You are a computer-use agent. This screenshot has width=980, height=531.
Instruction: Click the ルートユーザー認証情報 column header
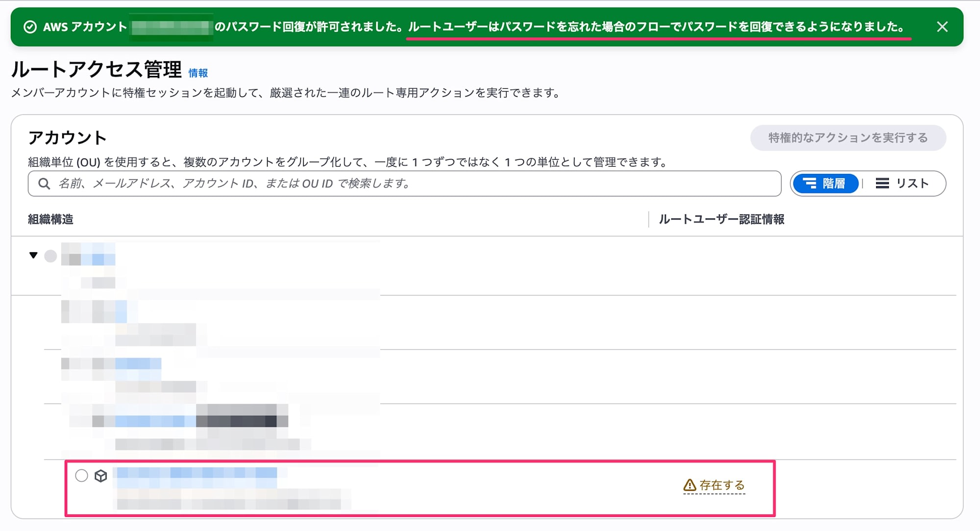point(721,219)
